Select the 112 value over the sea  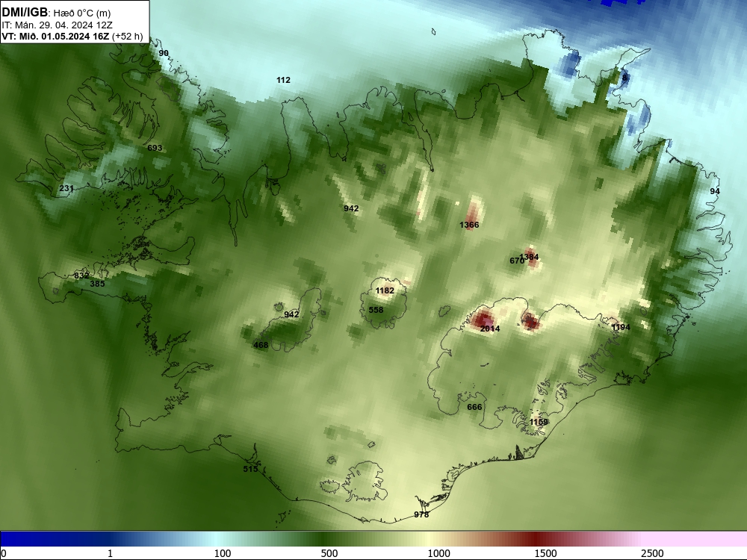click(x=283, y=80)
